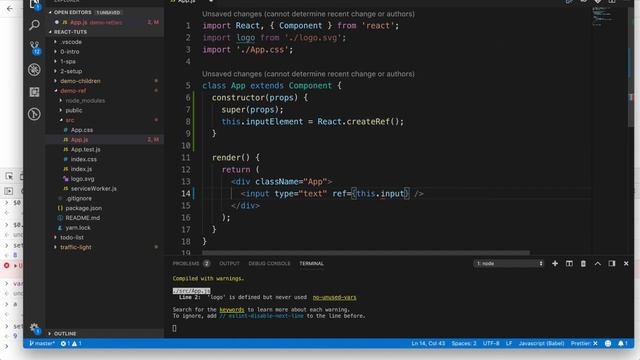
Task: Open yarn.lock file
Action: 78,228
